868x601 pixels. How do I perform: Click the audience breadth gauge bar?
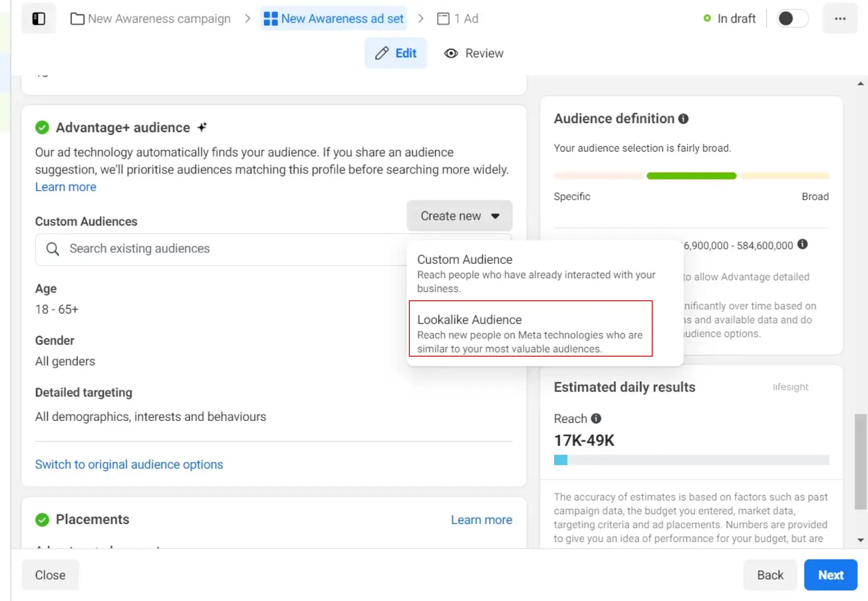[x=691, y=176]
